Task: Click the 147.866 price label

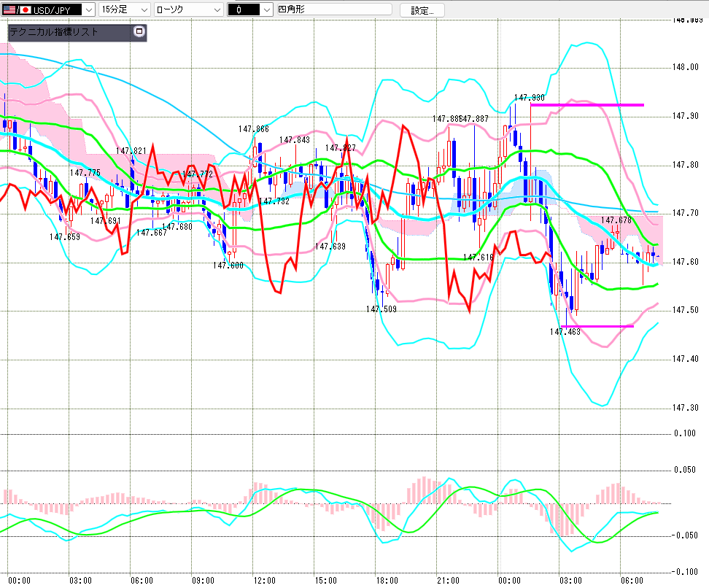Action: [253, 129]
